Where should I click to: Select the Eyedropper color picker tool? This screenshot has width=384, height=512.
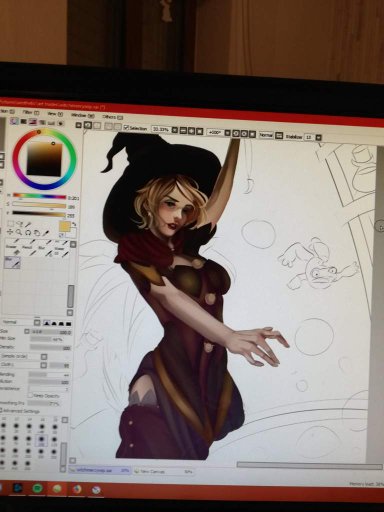tap(46, 233)
